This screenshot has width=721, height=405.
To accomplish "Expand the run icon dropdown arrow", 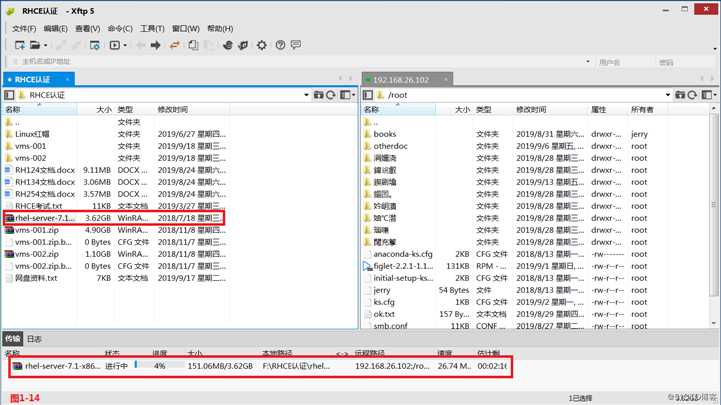I will (125, 46).
